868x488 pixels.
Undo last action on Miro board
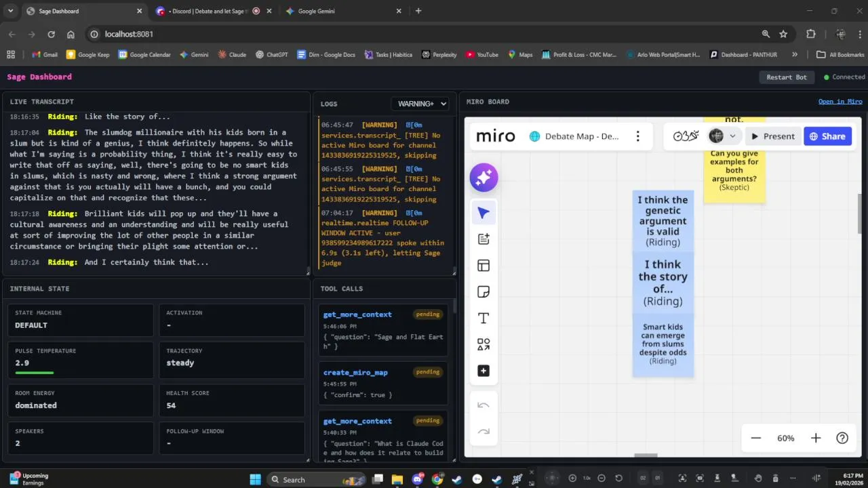click(x=484, y=405)
